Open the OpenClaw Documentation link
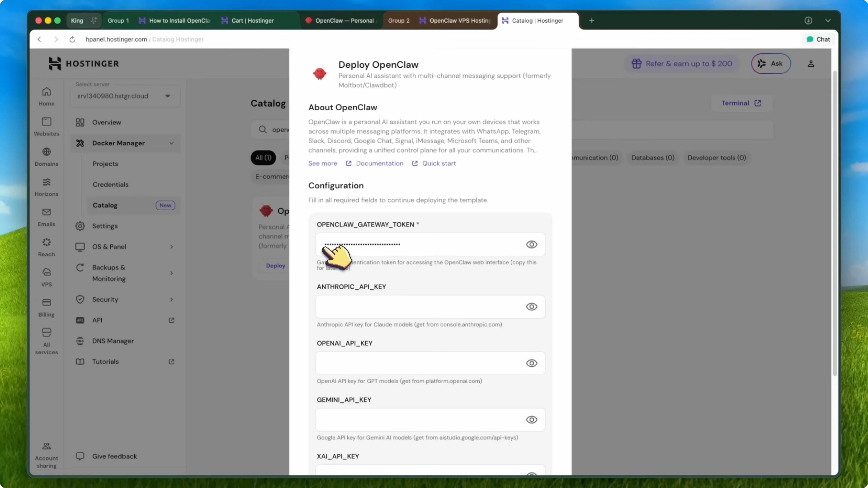This screenshot has width=868, height=488. (380, 163)
